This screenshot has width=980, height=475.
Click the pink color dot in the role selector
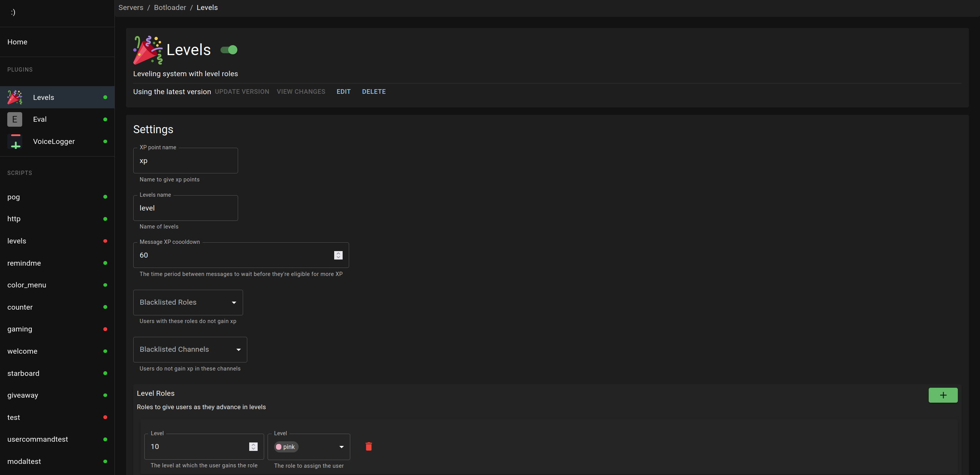[x=279, y=447]
